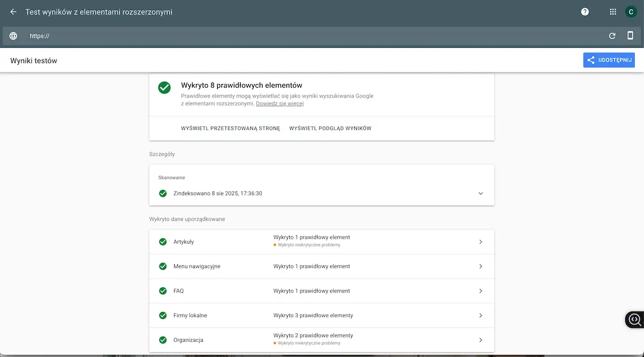Collapse the Zindeksowano scan details chevron

[481, 194]
